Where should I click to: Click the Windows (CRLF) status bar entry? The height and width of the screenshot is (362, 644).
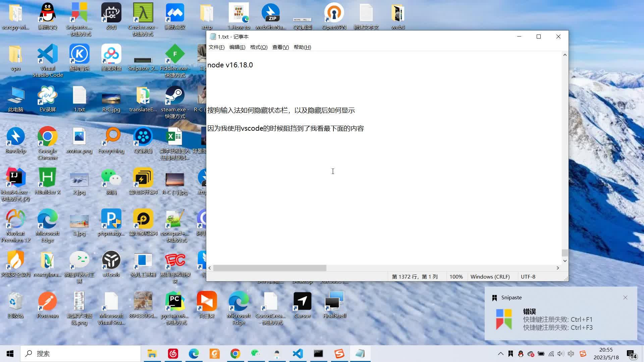click(490, 277)
